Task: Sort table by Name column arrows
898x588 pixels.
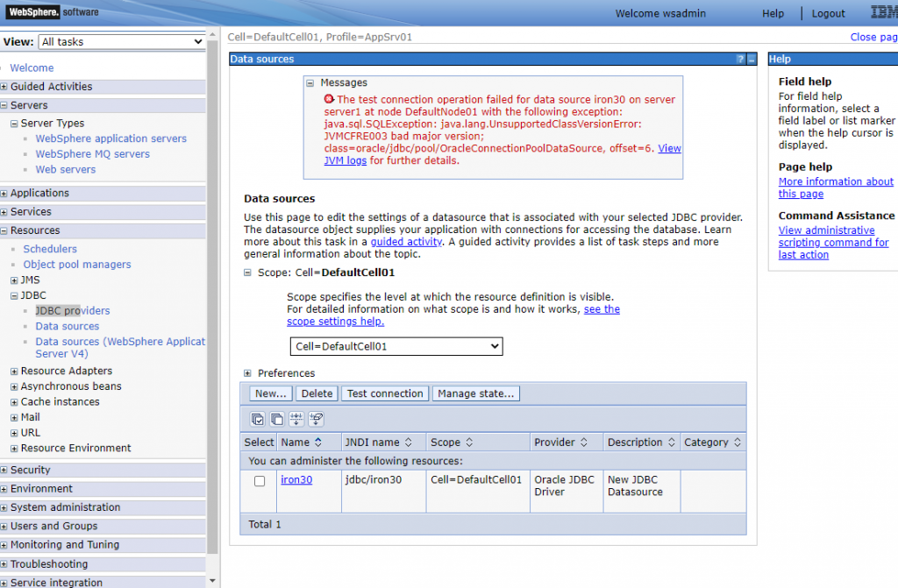Action: pyautogui.click(x=318, y=442)
